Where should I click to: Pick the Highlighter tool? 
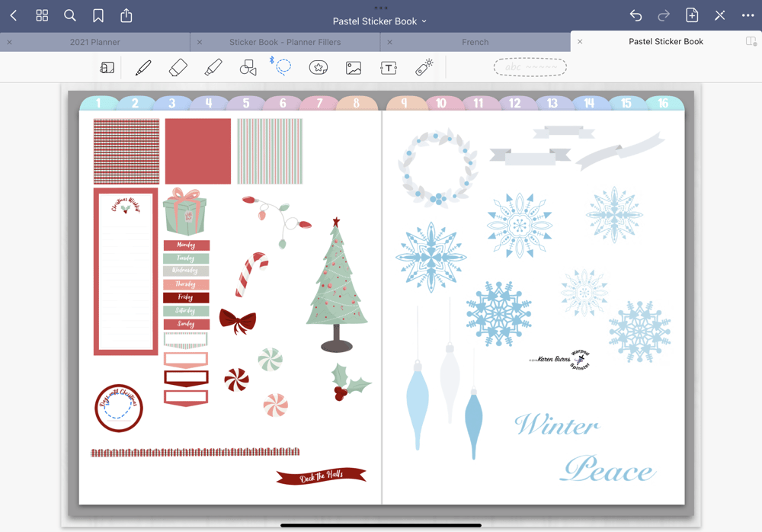213,67
